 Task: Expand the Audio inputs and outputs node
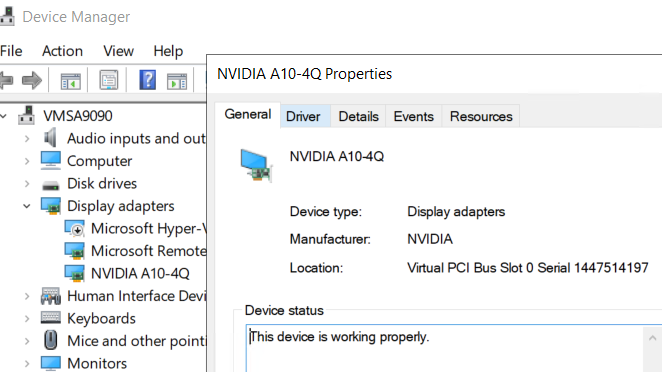[x=27, y=138]
